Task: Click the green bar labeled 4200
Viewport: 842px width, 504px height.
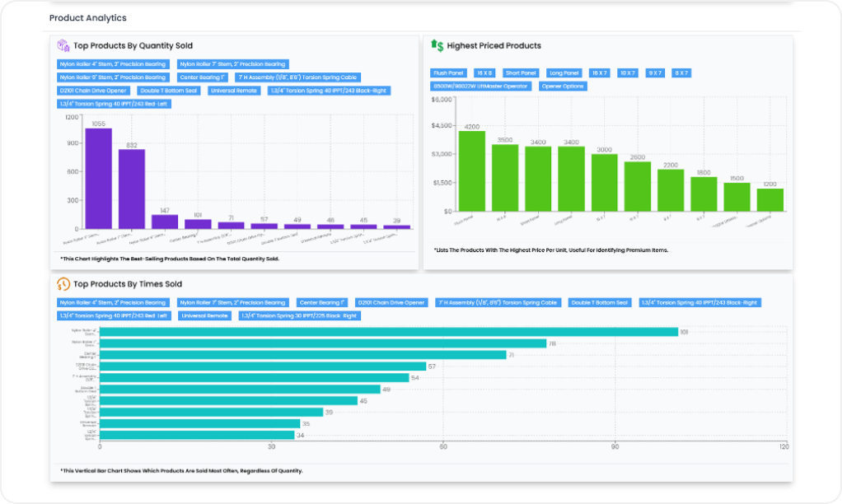Action: 472,171
